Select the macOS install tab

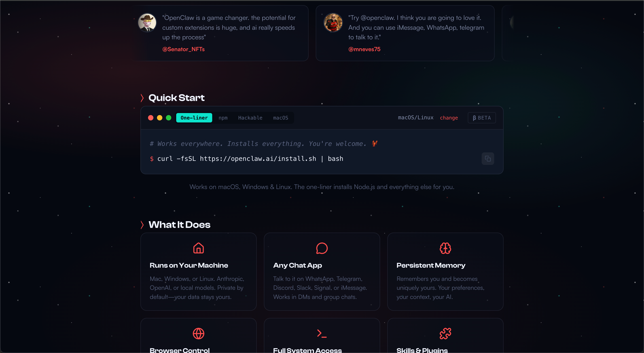(x=280, y=118)
